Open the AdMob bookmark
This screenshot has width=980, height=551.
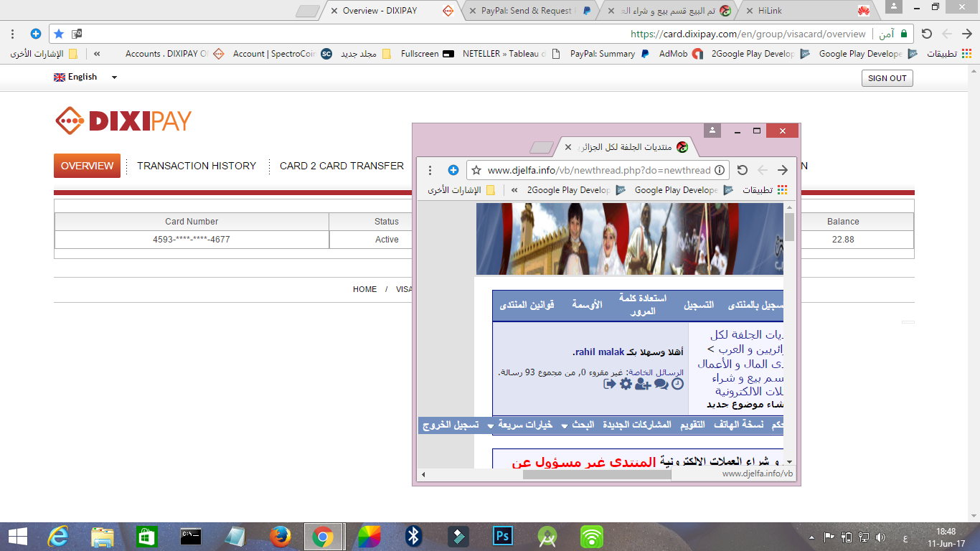coord(681,54)
